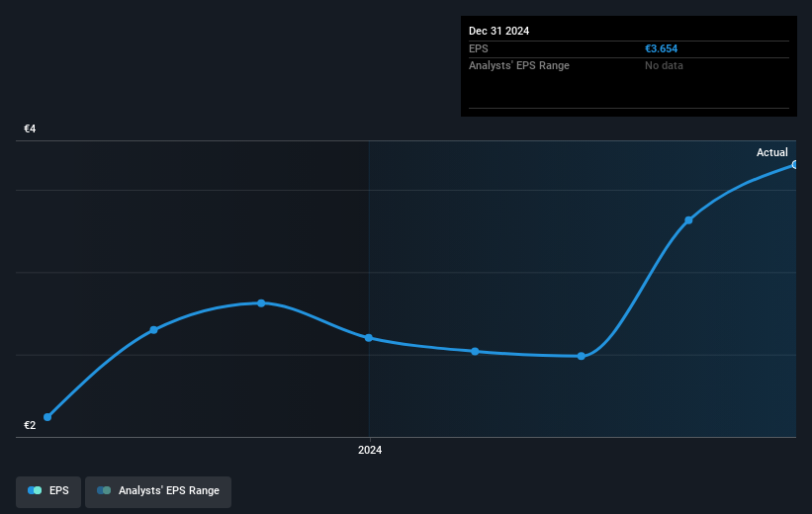812x514 pixels.
Task: Click the 'Analysts' EPS Range' tooltip row label
Action: coord(519,66)
